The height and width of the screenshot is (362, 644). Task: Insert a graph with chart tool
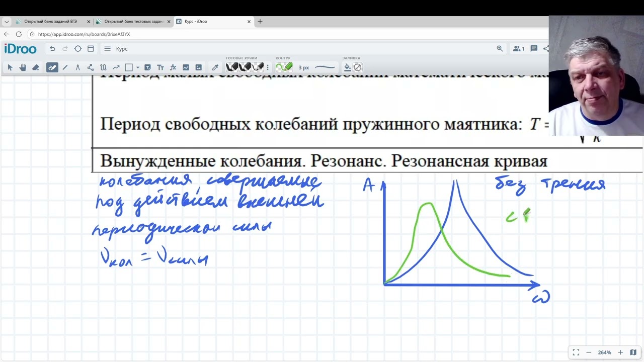point(186,67)
